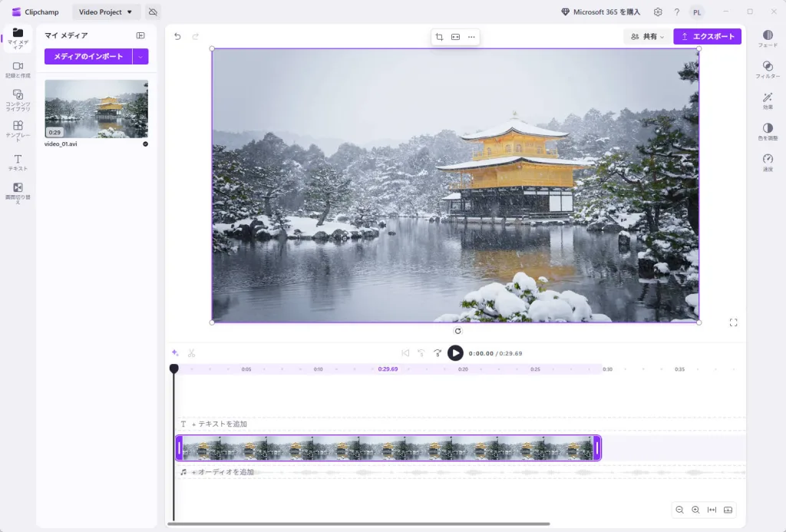Open the 共有 dropdown menu

(647, 36)
